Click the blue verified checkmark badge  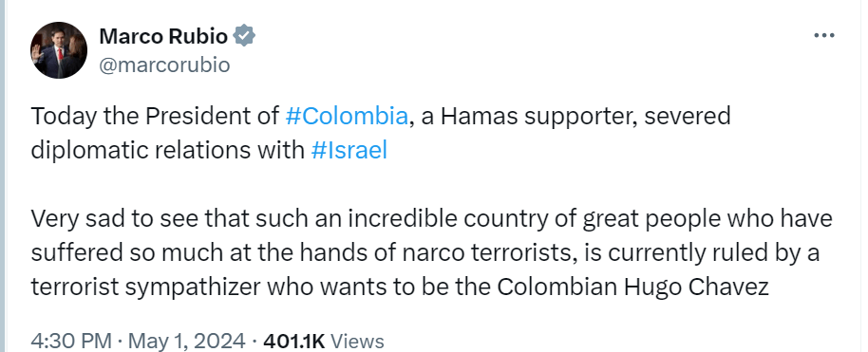click(244, 36)
